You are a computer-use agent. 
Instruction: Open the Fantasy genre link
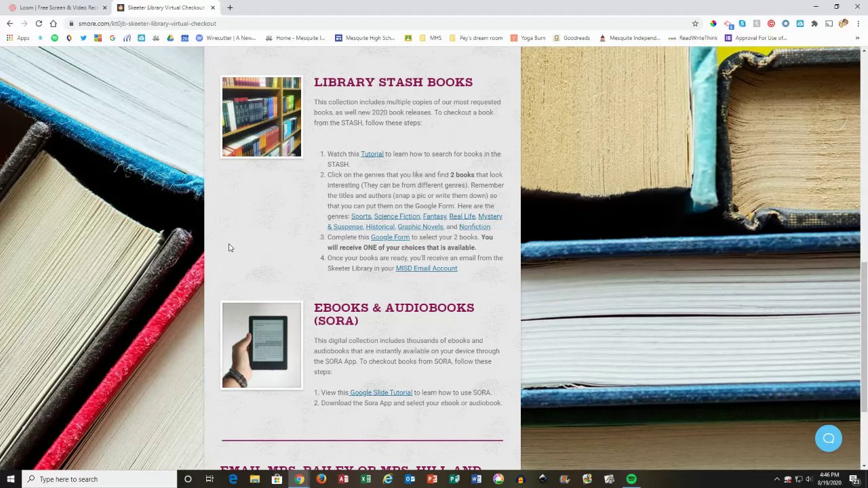(x=435, y=216)
